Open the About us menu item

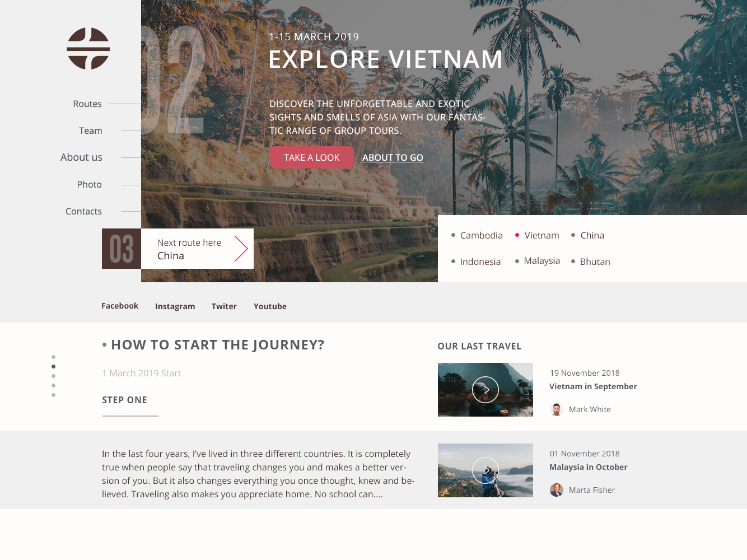tap(81, 157)
